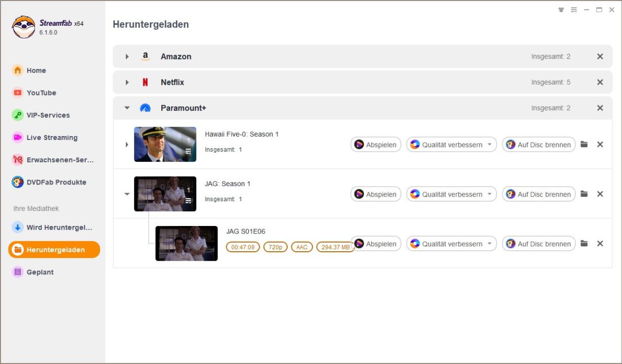Click the Paramount+ logo icon
The height and width of the screenshot is (364, 622).
coord(146,108)
